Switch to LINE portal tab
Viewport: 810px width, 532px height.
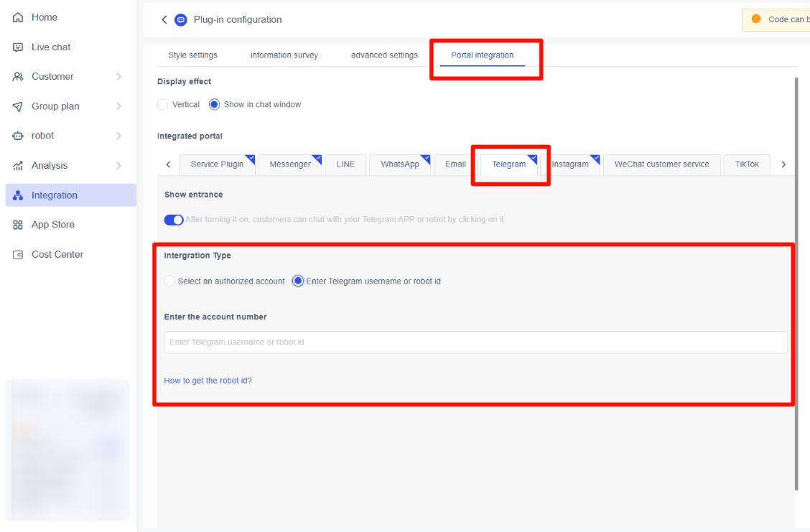[345, 164]
